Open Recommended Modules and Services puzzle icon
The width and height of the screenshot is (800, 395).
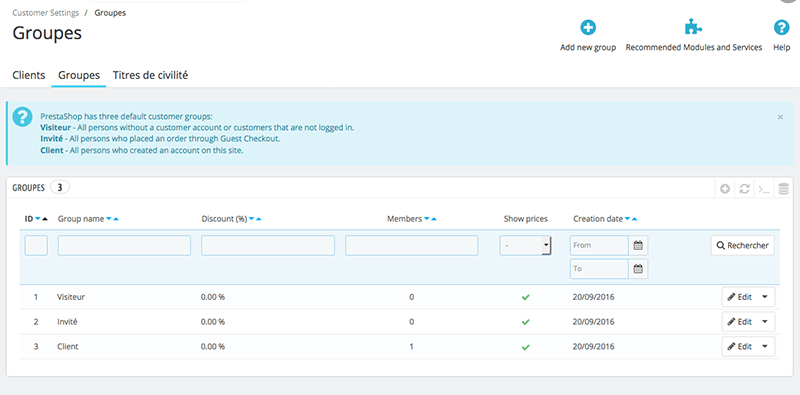click(x=693, y=28)
